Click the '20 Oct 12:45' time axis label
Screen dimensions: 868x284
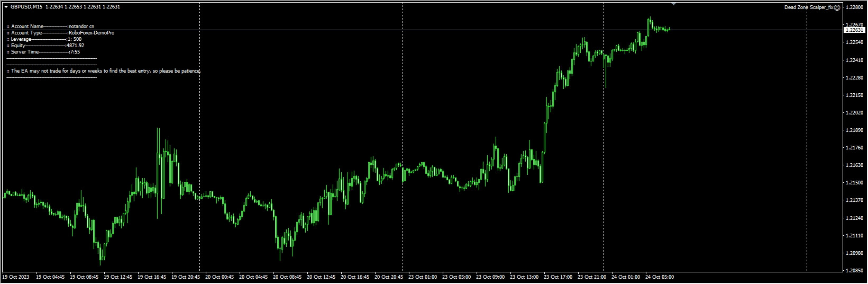321,277
